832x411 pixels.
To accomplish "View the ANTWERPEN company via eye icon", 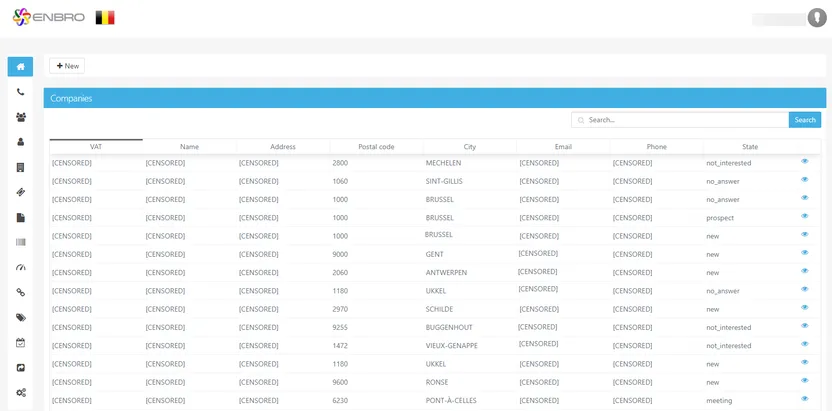I will click(804, 270).
